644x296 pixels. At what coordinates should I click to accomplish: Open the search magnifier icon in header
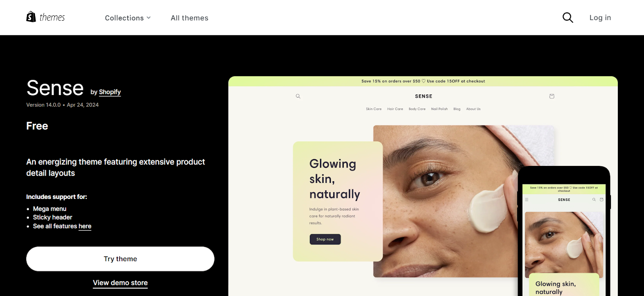pos(568,17)
